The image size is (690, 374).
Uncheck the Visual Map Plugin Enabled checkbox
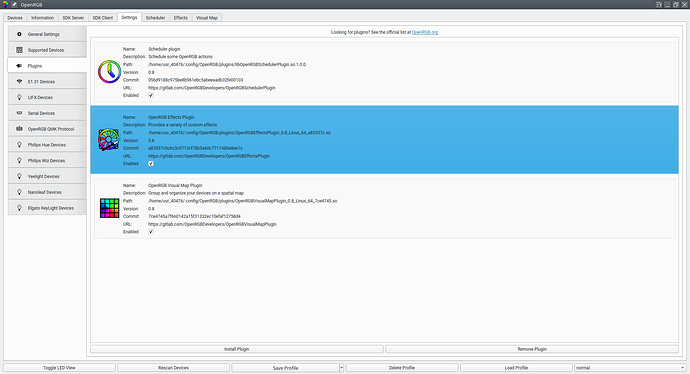tap(151, 231)
